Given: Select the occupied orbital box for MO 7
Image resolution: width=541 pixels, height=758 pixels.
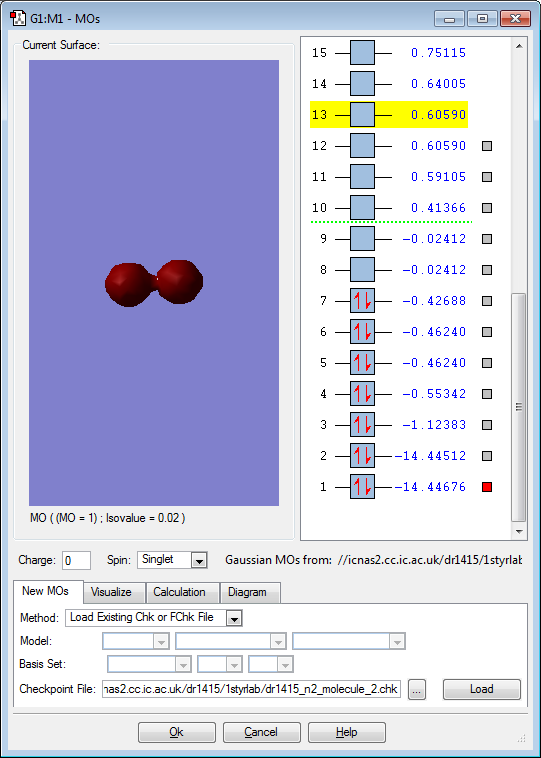Looking at the screenshot, I should [x=362, y=301].
